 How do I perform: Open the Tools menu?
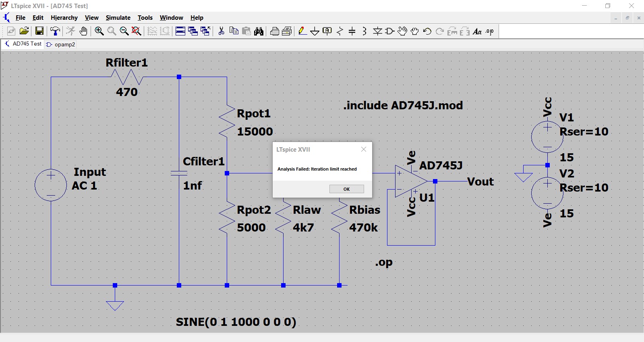[145, 18]
